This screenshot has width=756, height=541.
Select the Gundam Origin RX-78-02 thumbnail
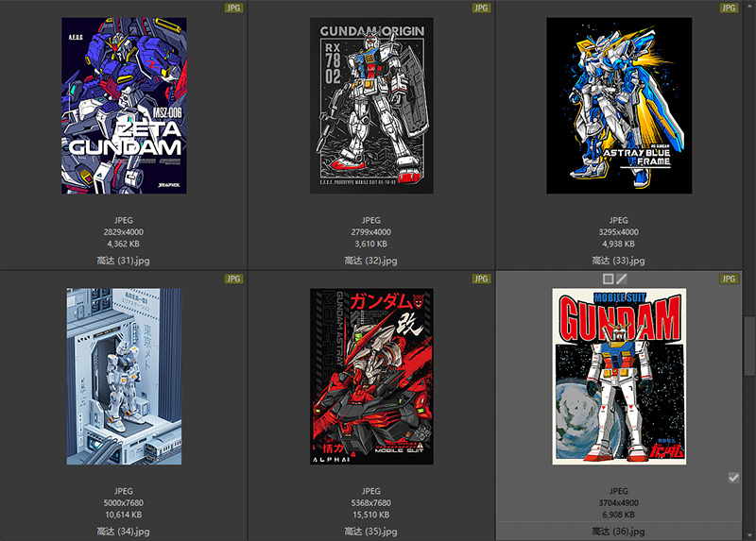click(x=371, y=106)
